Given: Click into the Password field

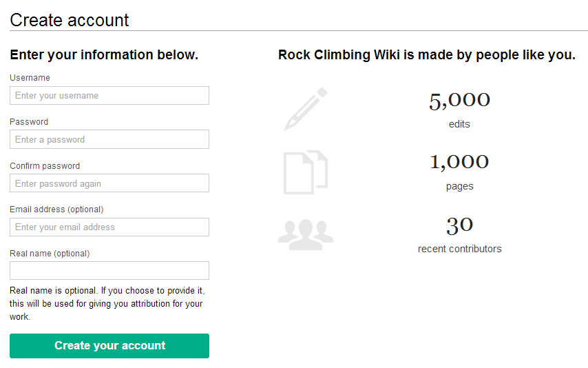Looking at the screenshot, I should click(109, 140).
